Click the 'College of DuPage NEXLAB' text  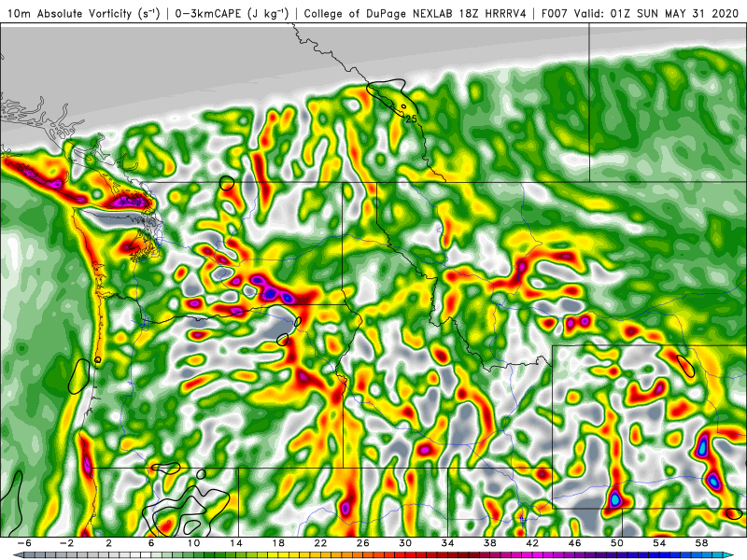pyautogui.click(x=379, y=13)
